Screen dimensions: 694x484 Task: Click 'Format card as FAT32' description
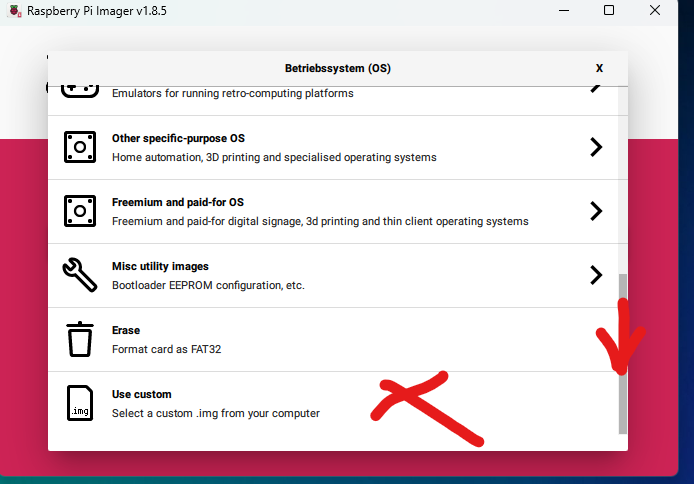[166, 349]
